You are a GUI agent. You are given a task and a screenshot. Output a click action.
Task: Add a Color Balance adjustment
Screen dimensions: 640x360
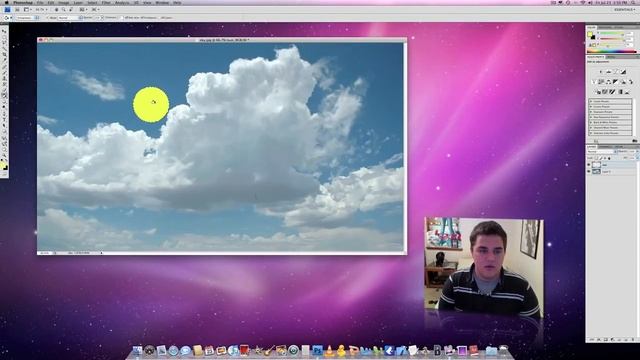[609, 82]
